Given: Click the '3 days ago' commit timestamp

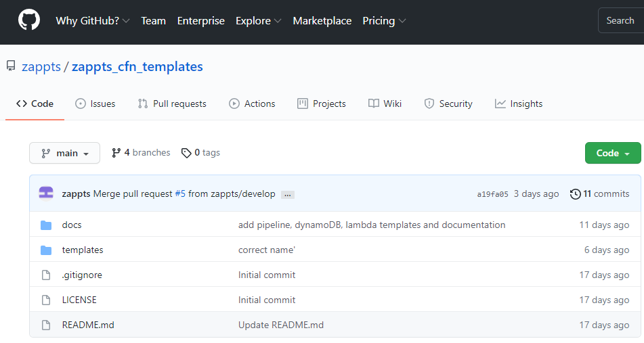Looking at the screenshot, I should (536, 193).
